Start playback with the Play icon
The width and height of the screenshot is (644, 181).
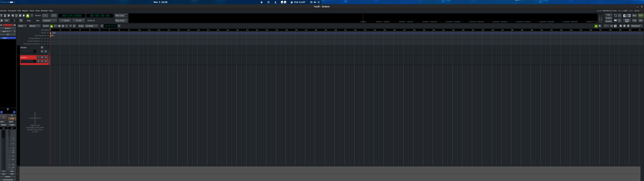[24, 16]
